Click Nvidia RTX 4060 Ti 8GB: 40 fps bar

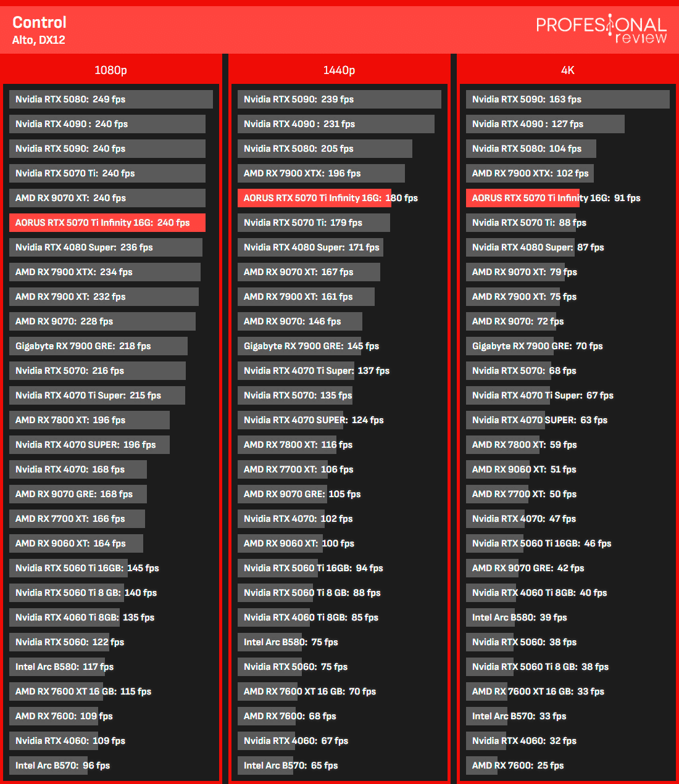[x=491, y=593]
